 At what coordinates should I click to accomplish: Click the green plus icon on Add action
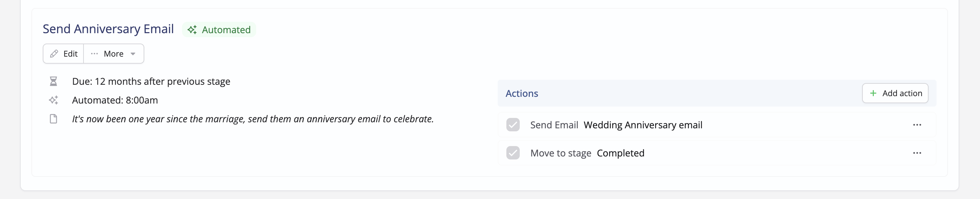[x=873, y=93]
